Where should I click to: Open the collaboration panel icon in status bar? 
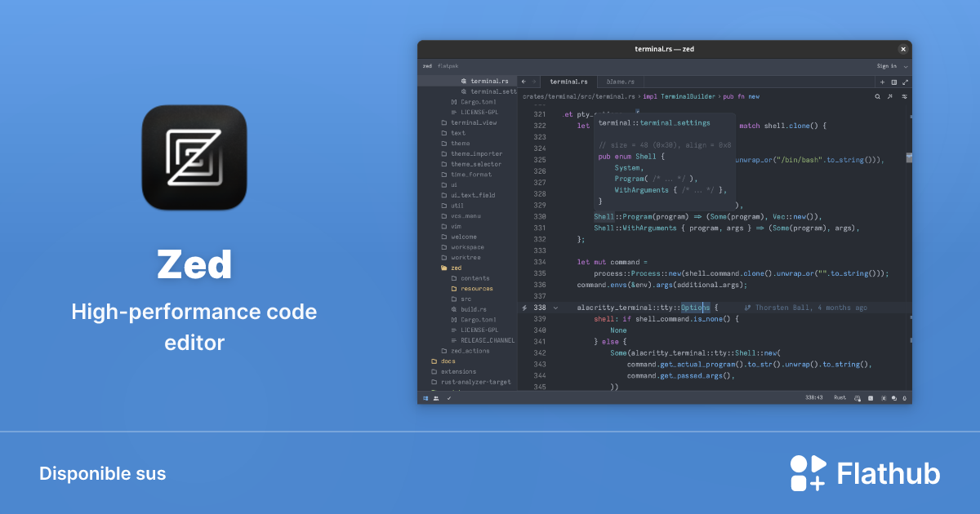coord(436,398)
